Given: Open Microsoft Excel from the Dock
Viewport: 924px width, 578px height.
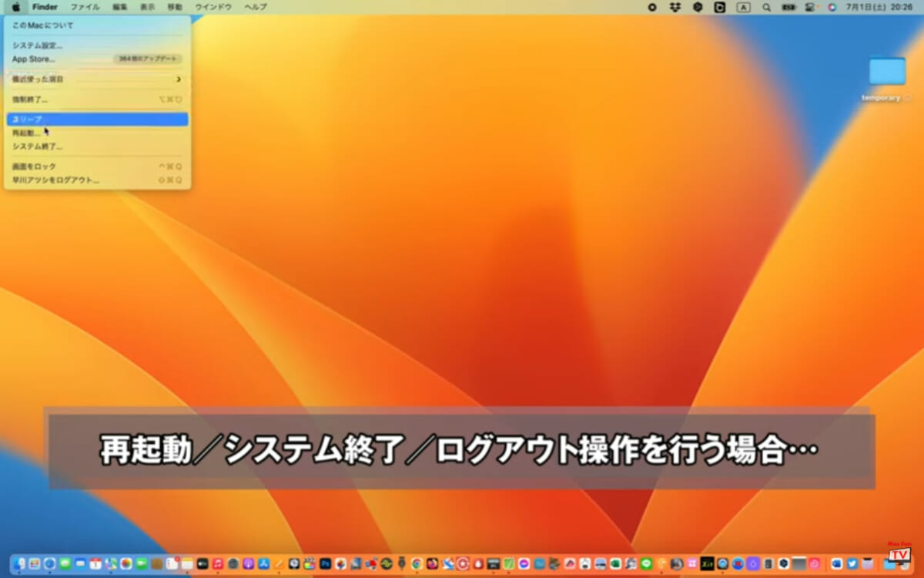Looking at the screenshot, I should coord(615,564).
